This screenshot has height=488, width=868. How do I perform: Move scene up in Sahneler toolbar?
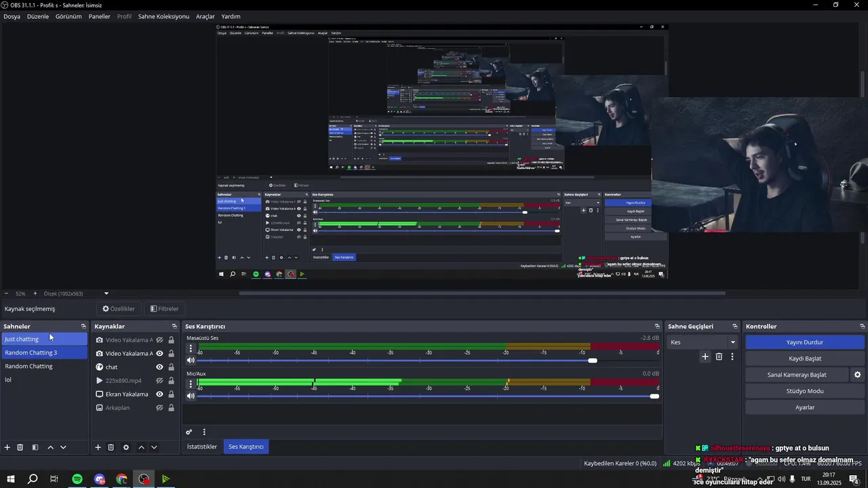coord(50,447)
